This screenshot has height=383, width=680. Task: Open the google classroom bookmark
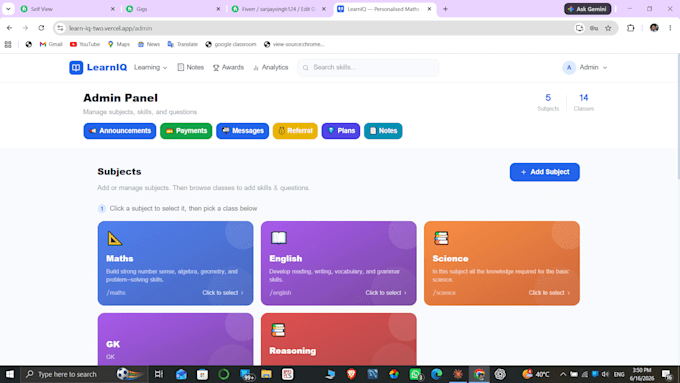point(231,44)
